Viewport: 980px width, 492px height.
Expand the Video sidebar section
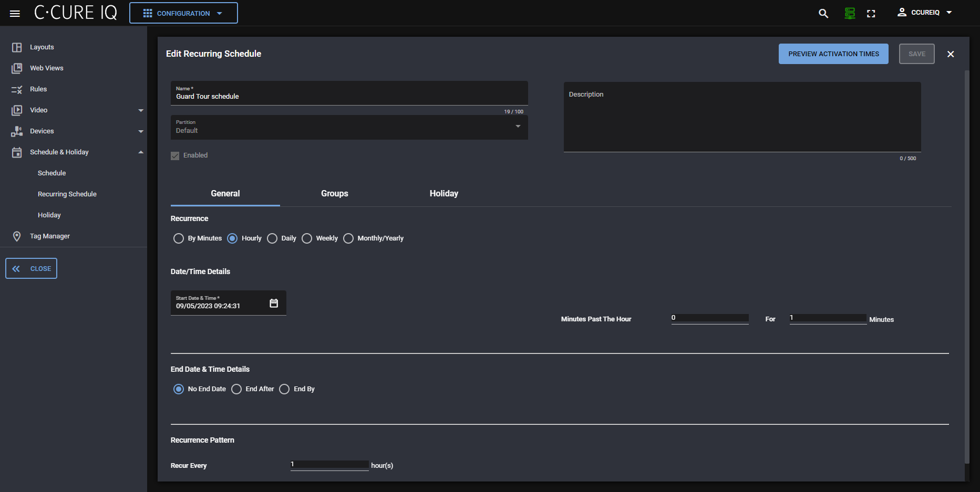140,110
